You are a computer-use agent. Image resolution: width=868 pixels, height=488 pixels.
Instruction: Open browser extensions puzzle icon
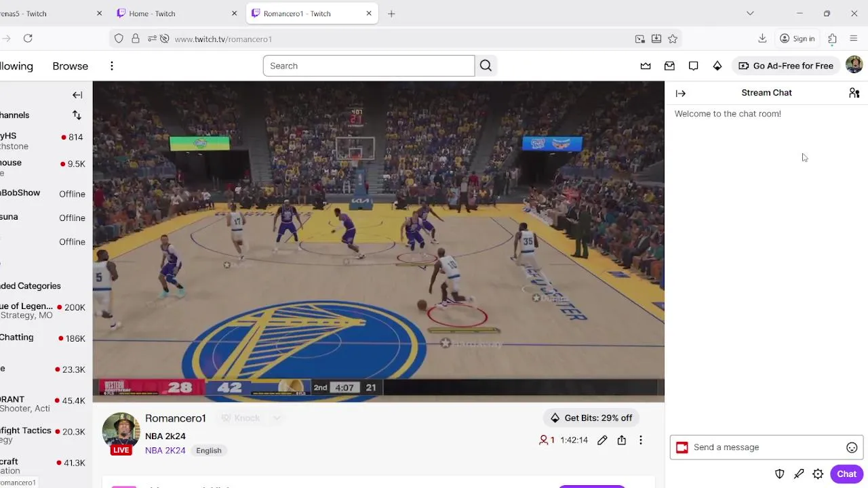coord(832,39)
